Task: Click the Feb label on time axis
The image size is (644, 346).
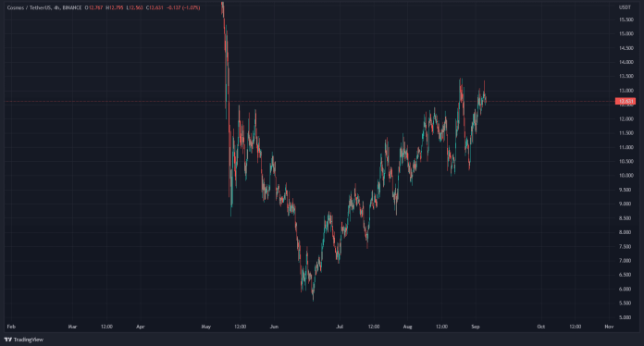Action: coord(11,327)
